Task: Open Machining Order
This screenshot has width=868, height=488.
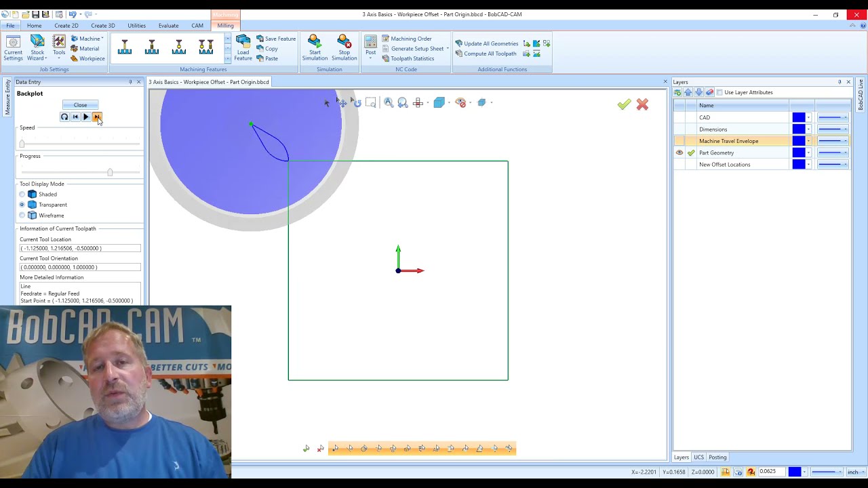Action: point(407,39)
